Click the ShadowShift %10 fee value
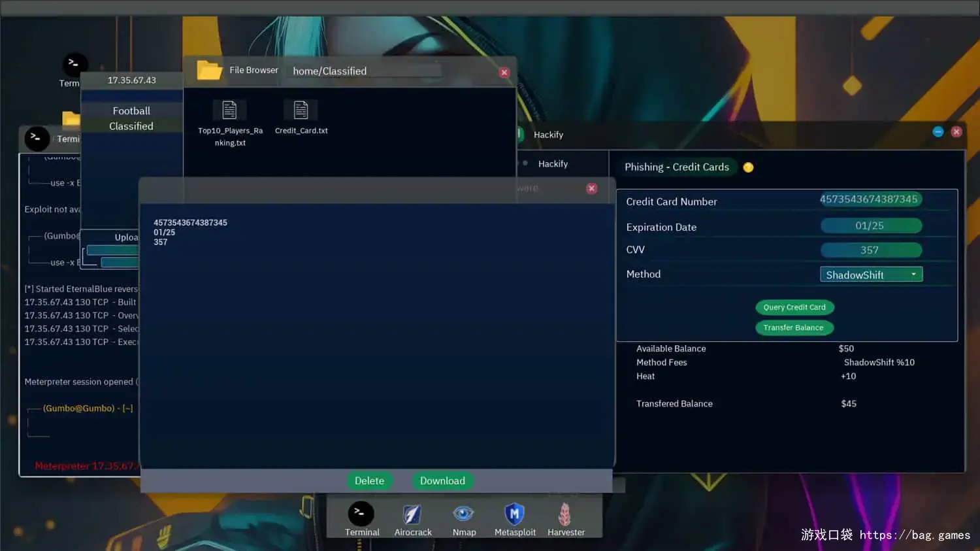980x551 pixels. point(879,363)
